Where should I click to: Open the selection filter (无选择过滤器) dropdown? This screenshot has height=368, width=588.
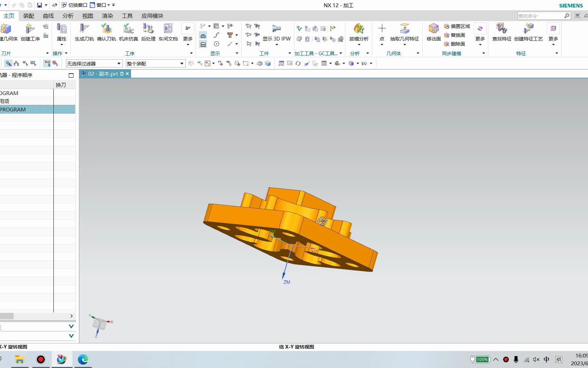pyautogui.click(x=94, y=64)
